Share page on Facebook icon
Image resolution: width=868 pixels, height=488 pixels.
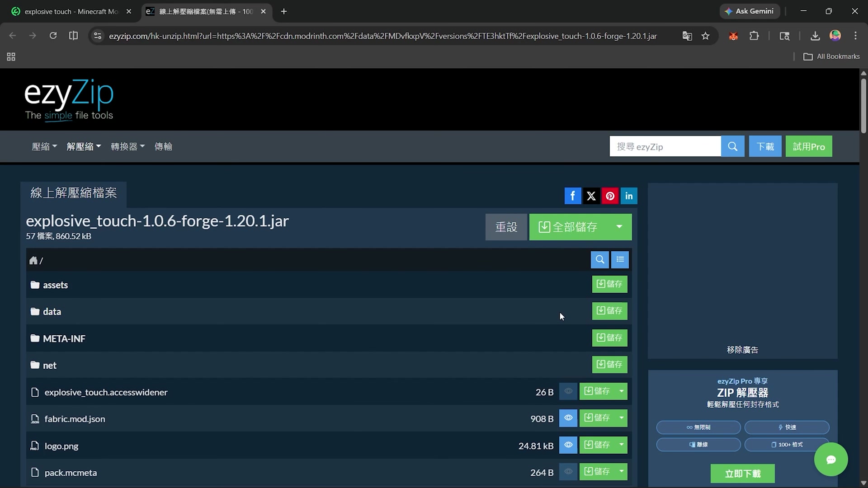(572, 196)
